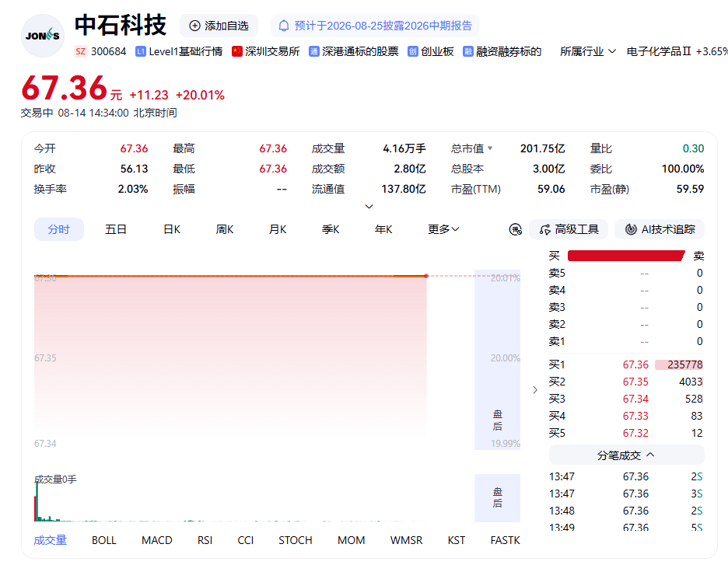Open the chart settings icon beside 高级工具
The image size is (728, 565).
(x=516, y=229)
